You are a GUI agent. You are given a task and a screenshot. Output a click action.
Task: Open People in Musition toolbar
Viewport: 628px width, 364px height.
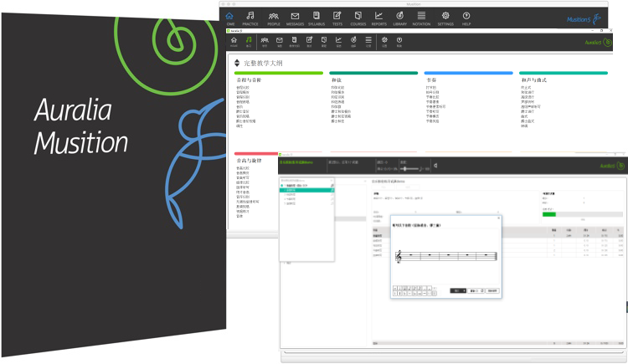274,18
